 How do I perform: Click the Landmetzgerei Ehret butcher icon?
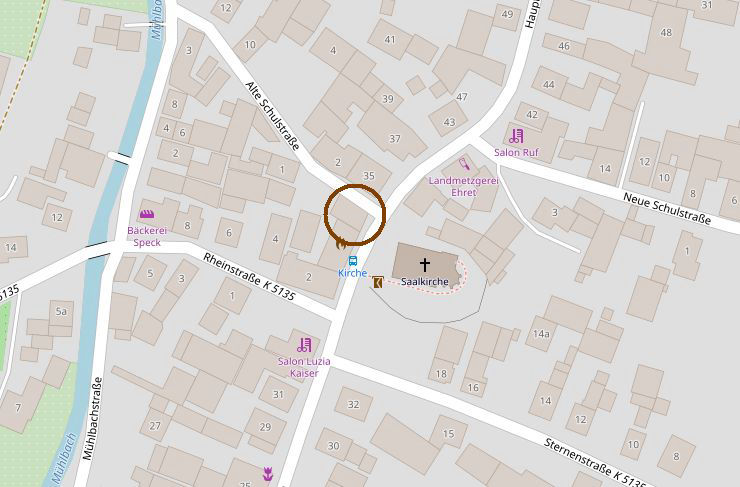point(464,165)
